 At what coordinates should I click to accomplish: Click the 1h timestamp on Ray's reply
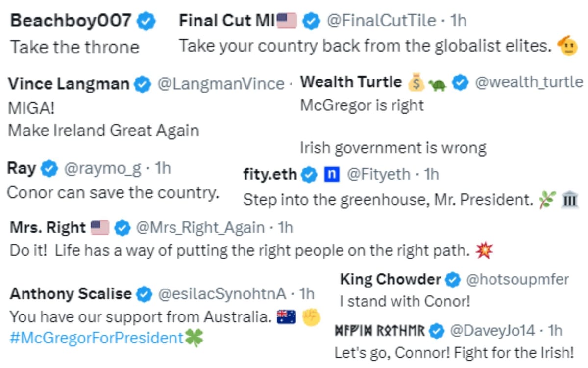tap(163, 169)
